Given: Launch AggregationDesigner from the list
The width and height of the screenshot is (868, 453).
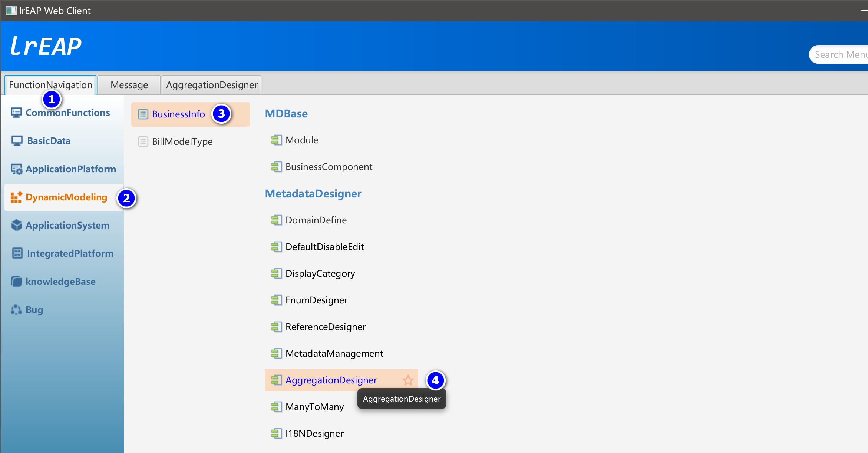Looking at the screenshot, I should coord(341,380).
